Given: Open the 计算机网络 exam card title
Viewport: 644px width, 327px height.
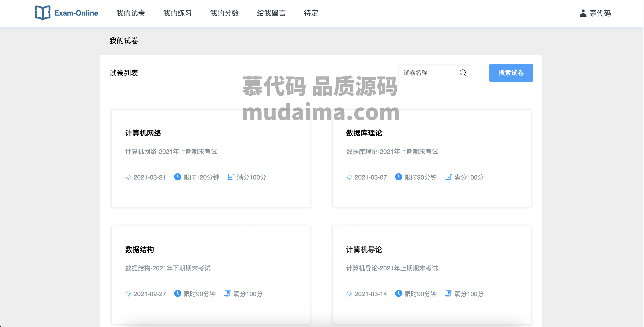Looking at the screenshot, I should pos(143,133).
